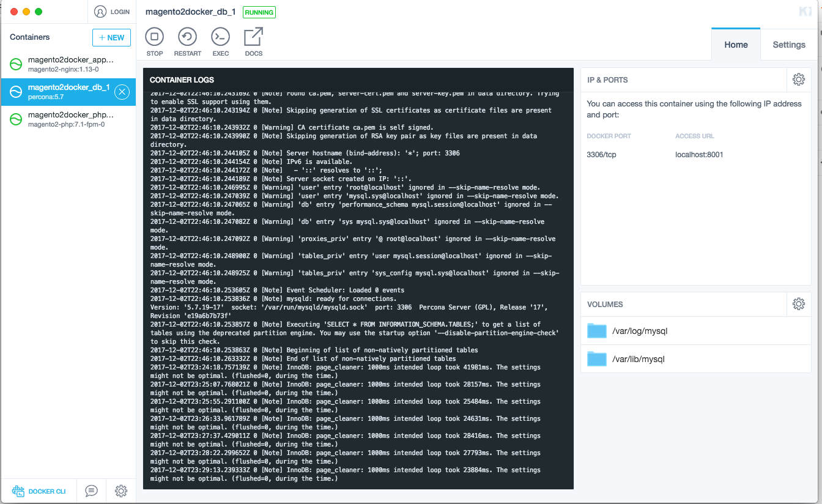Open preferences gear in bottom bar
The image size is (822, 504).
click(x=121, y=491)
